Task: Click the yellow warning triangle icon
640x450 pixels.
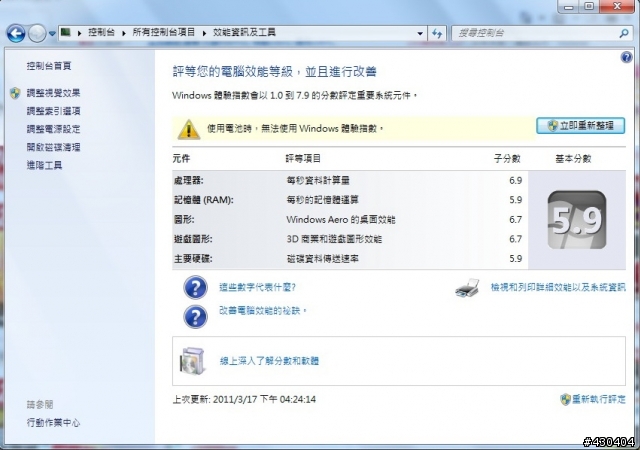Action: click(x=189, y=129)
